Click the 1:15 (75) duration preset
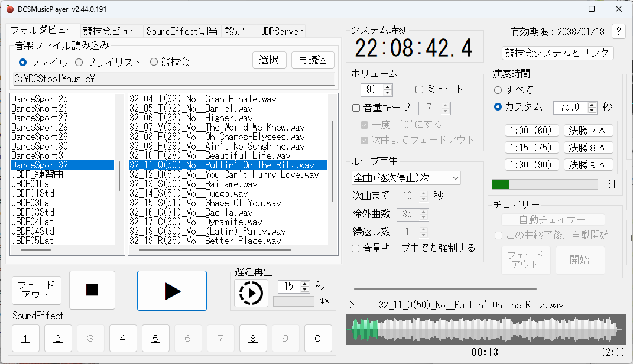The height and width of the screenshot is (364, 633). (x=530, y=148)
